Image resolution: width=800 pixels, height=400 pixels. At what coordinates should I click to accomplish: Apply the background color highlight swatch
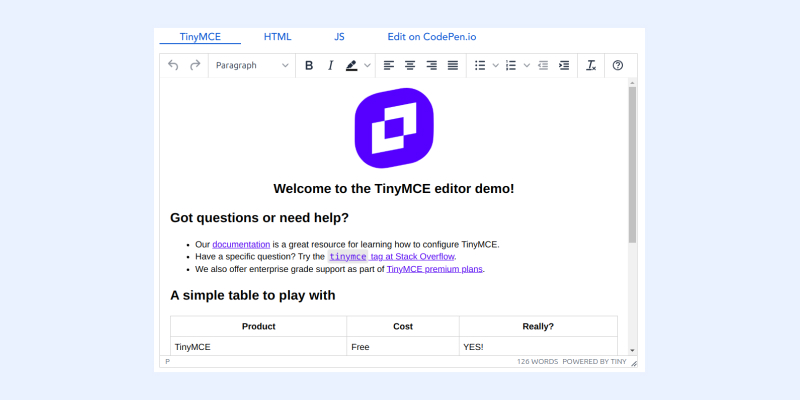(x=352, y=65)
